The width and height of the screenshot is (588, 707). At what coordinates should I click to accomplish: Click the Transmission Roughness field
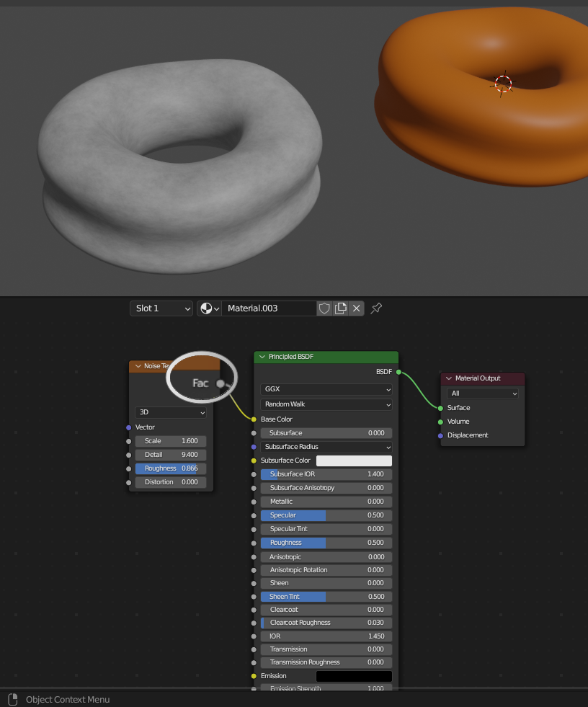coord(326,662)
